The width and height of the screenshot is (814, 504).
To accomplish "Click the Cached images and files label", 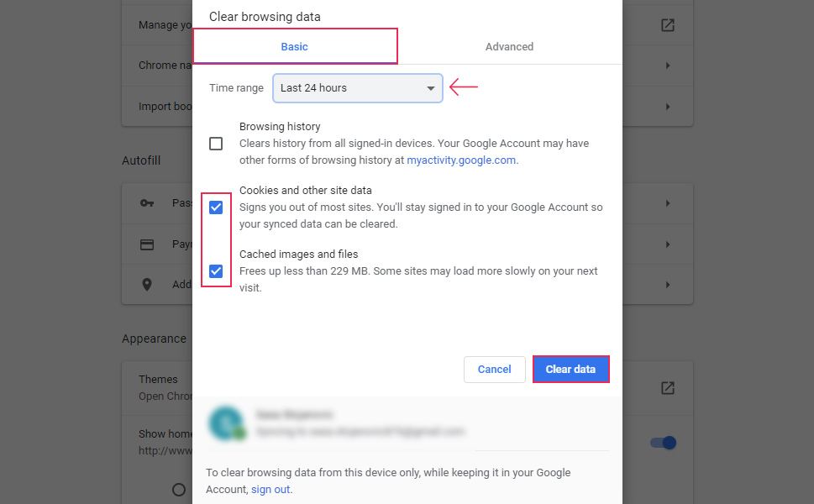I will (x=298, y=255).
